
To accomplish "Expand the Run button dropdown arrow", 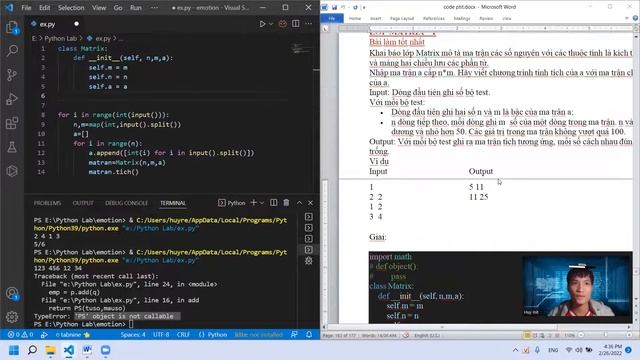I will point(271,24).
